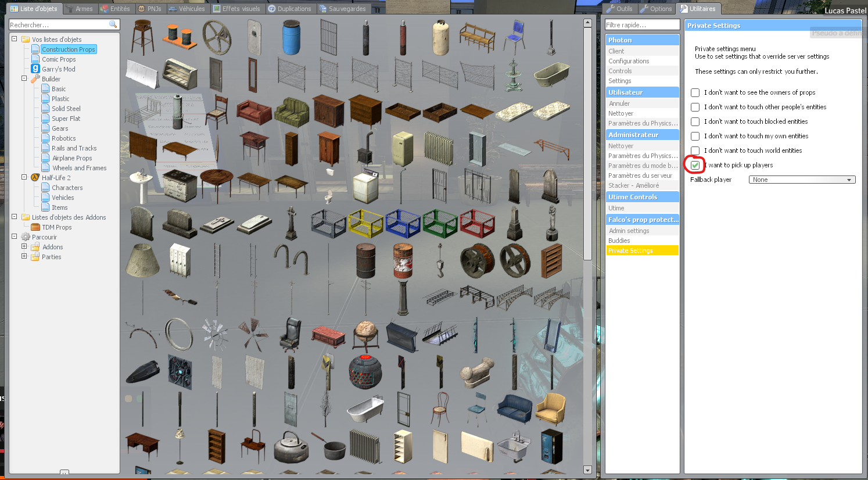This screenshot has height=480, width=868.
Task: Click the Parcourir gear icon
Action: pyautogui.click(x=26, y=237)
